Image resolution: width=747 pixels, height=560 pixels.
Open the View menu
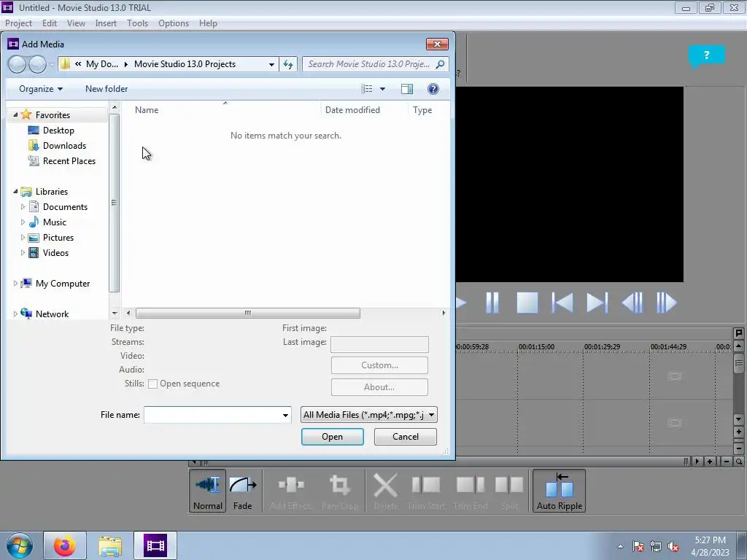point(76,23)
